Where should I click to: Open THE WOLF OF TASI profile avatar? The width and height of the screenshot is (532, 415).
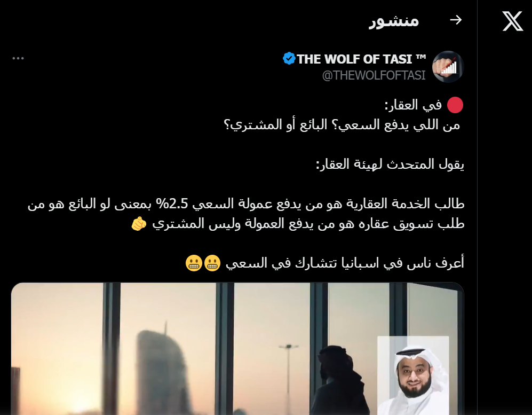click(x=448, y=67)
